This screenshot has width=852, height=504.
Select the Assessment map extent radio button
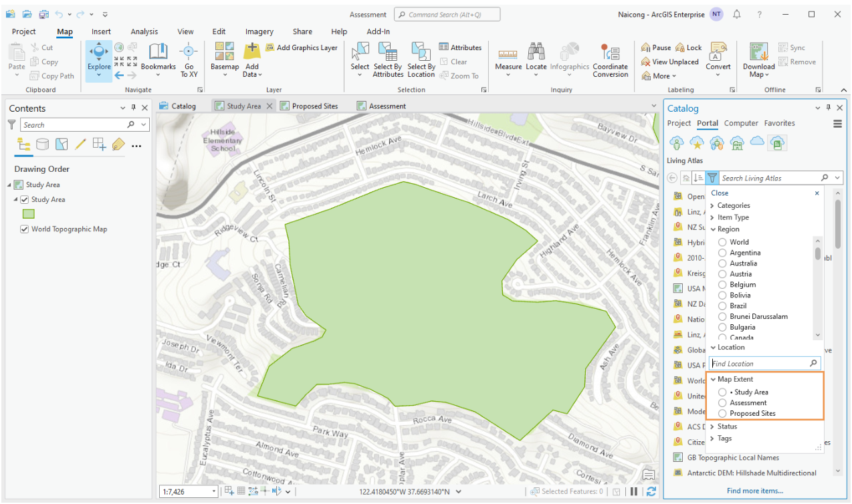pyautogui.click(x=722, y=403)
